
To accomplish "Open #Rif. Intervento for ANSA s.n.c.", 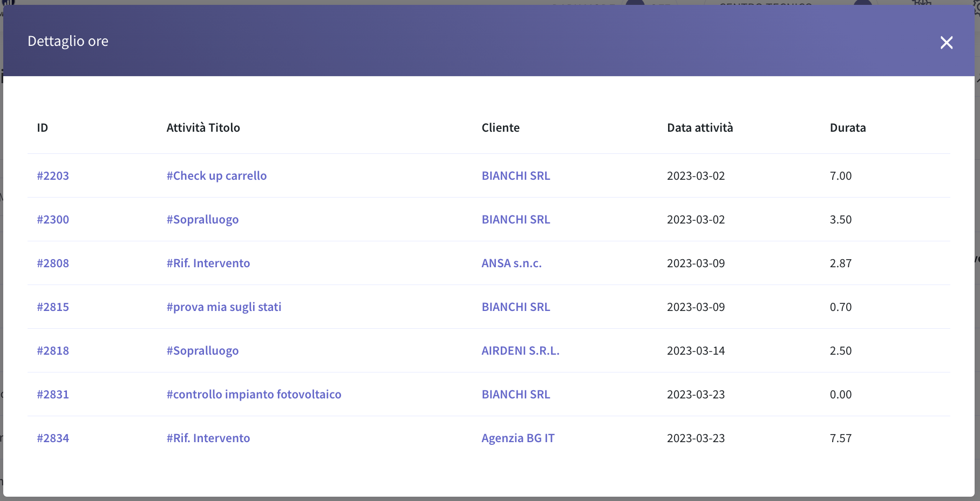I will (x=208, y=263).
